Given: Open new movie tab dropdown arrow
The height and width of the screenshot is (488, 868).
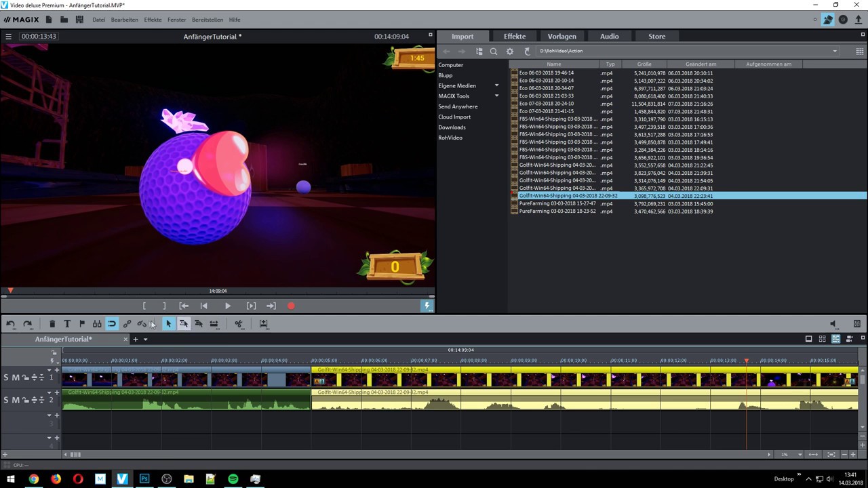Looking at the screenshot, I should click(x=145, y=339).
